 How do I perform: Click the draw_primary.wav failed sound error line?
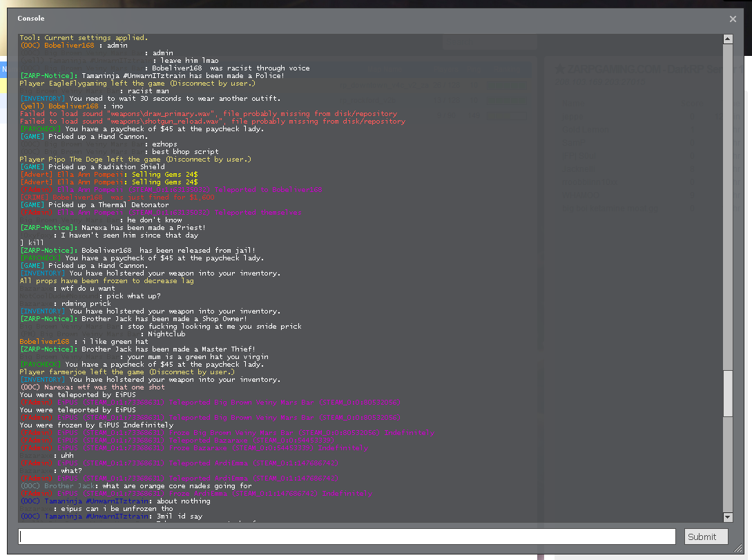pyautogui.click(x=209, y=114)
